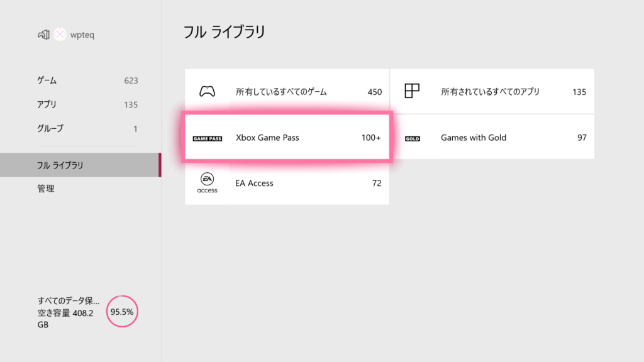Click the 450 owned games count
Viewport: 644px width, 362px height.
(375, 92)
